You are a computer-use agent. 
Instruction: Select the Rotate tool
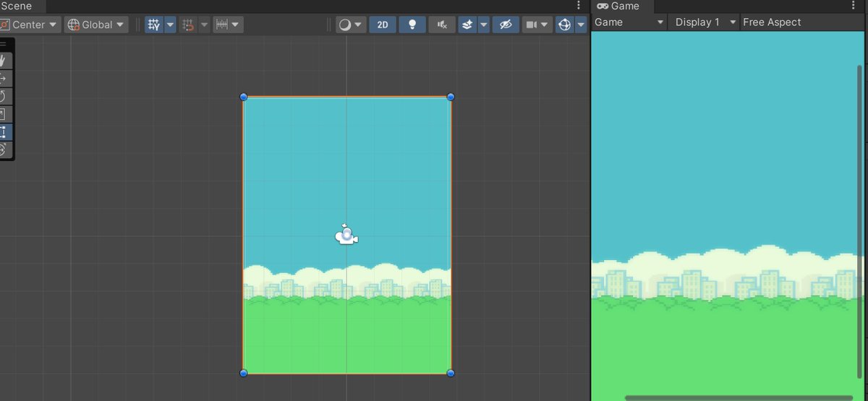pos(4,96)
